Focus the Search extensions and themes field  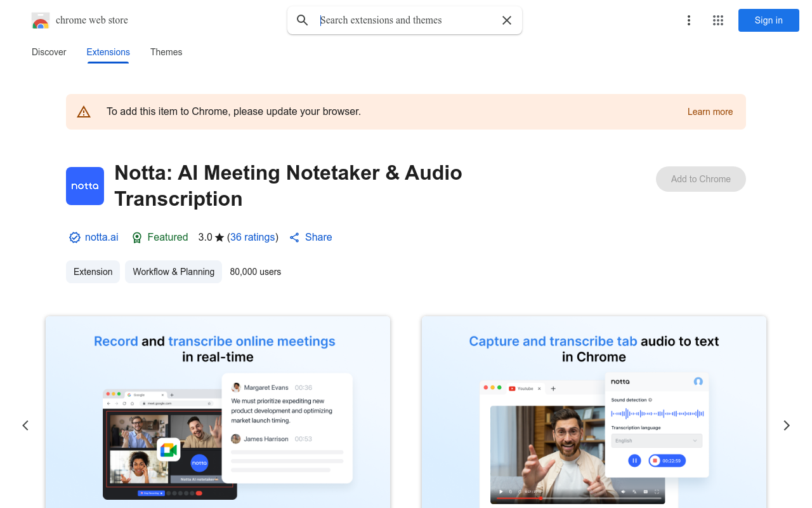coord(406,20)
